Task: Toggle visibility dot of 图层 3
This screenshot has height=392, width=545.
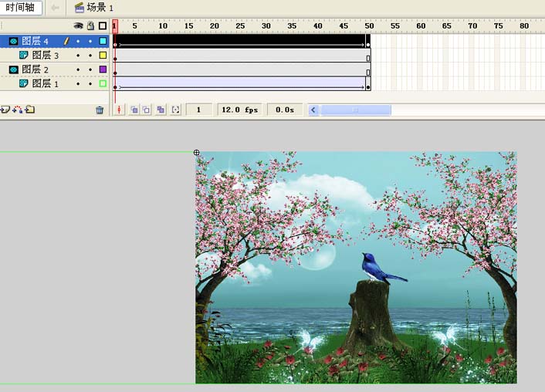Action: [78, 56]
